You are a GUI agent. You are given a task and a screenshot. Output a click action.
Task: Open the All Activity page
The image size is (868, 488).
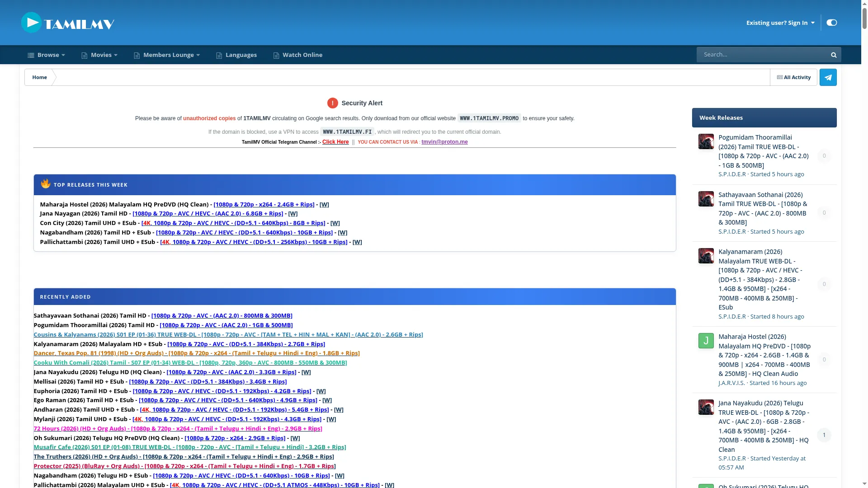coord(793,77)
